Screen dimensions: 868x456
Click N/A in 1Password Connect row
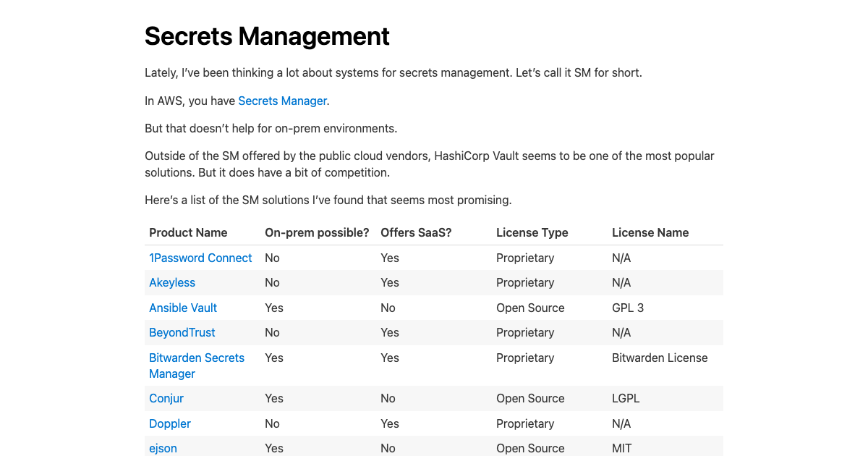pos(621,258)
